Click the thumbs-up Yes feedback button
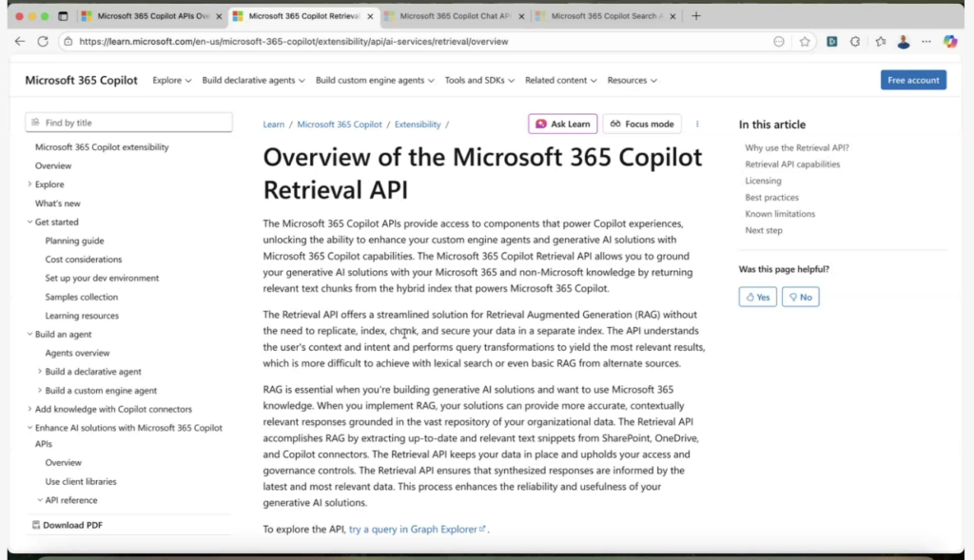The image size is (974, 560). 757,297
